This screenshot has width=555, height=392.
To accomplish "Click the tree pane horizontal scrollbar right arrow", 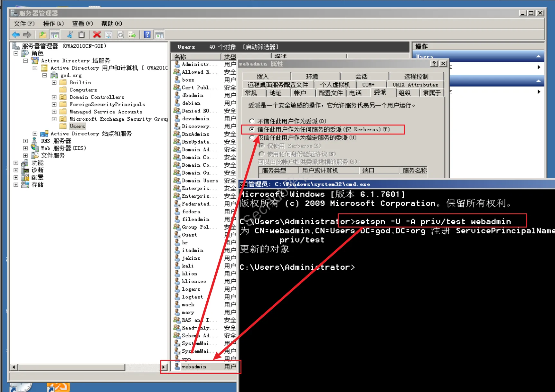I will (164, 367).
